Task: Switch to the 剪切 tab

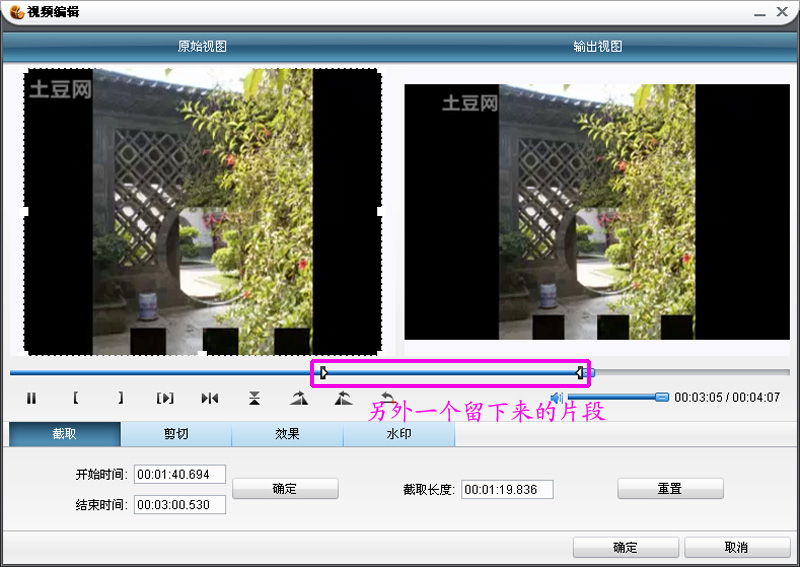Action: pyautogui.click(x=176, y=434)
